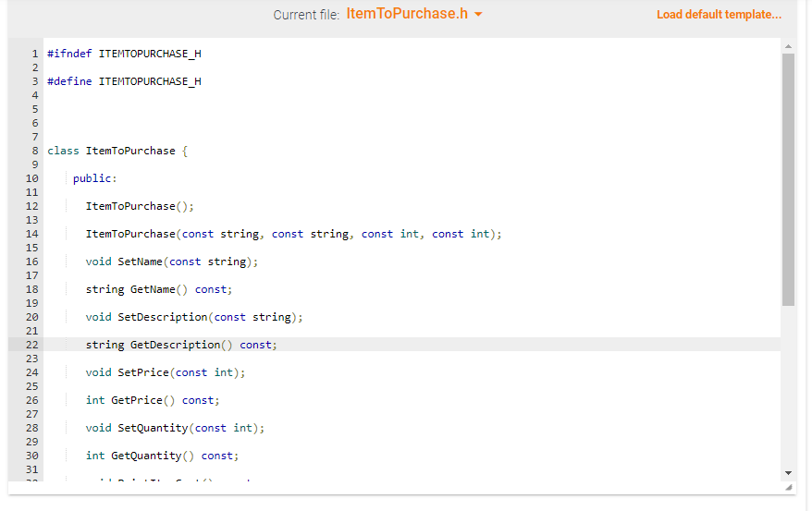Click the 'void SetName(const string);' line
Screen dimensions: 812x511
[172, 262]
